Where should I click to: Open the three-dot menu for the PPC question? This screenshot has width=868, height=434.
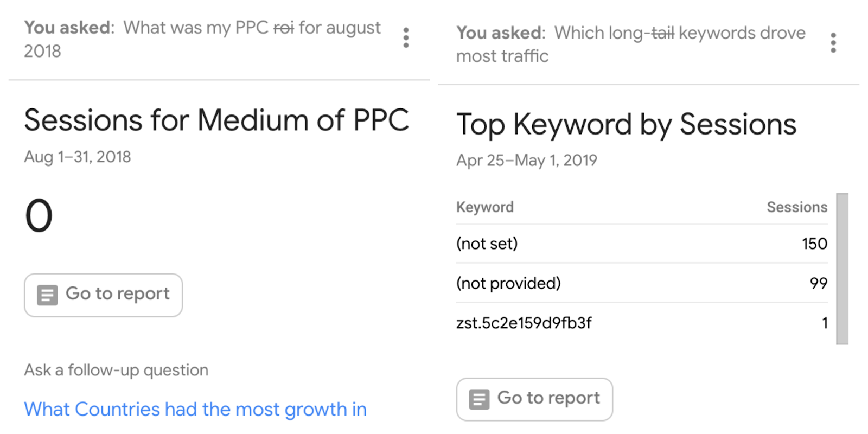coord(406,38)
